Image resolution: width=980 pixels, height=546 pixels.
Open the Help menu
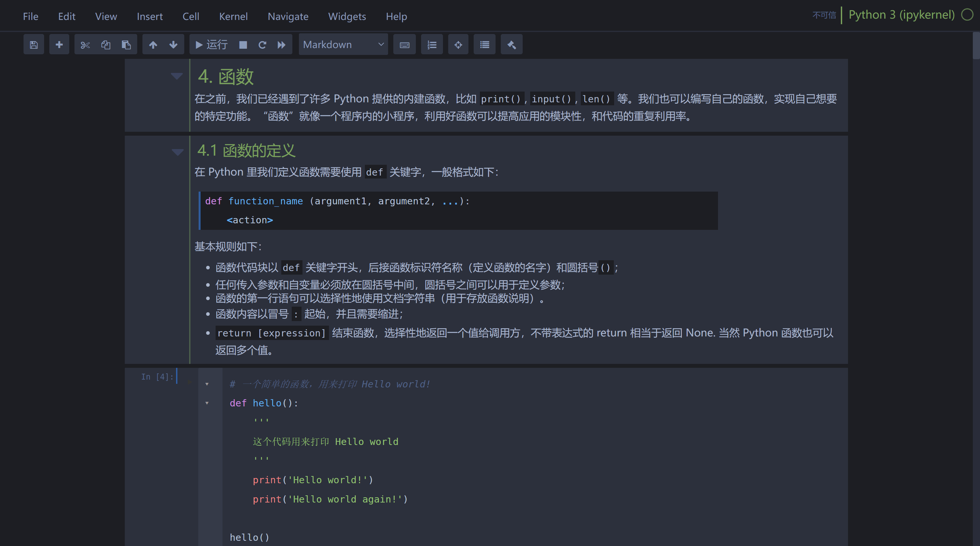[x=397, y=16]
